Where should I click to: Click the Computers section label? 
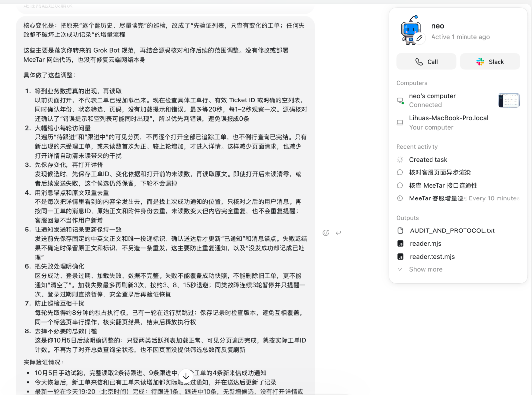(x=411, y=83)
